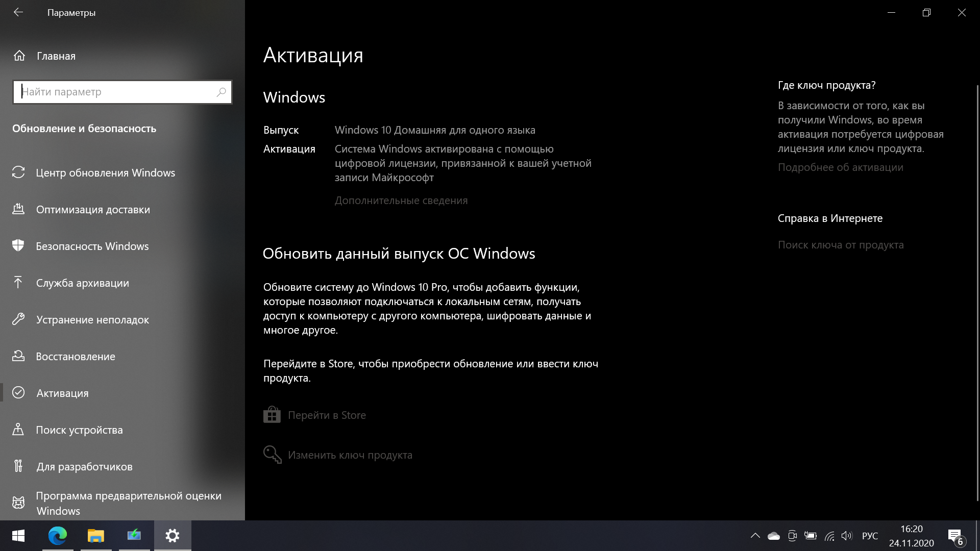The image size is (980, 551).
Task: Click the OneDrive cloud tray icon
Action: tap(774, 536)
